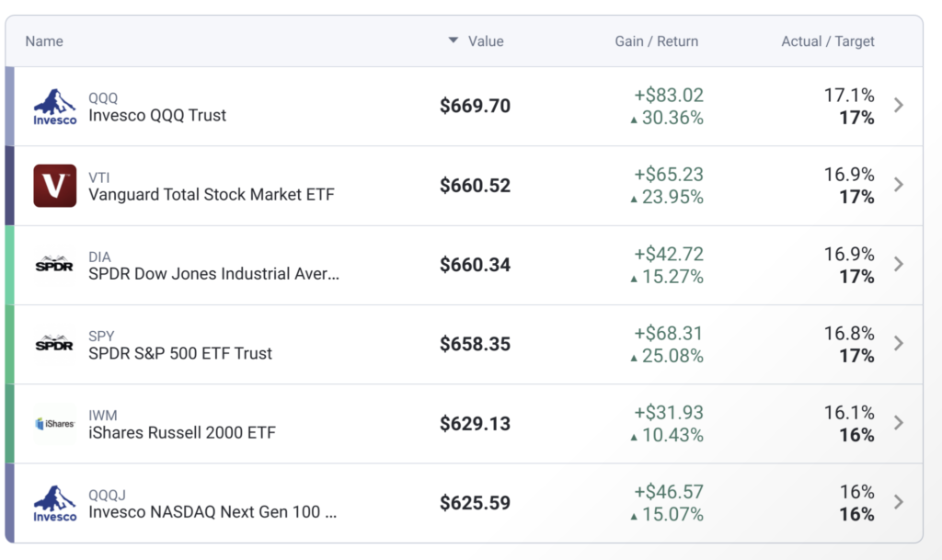Expand the Vanguard Total Stock Market chevron

tap(899, 185)
